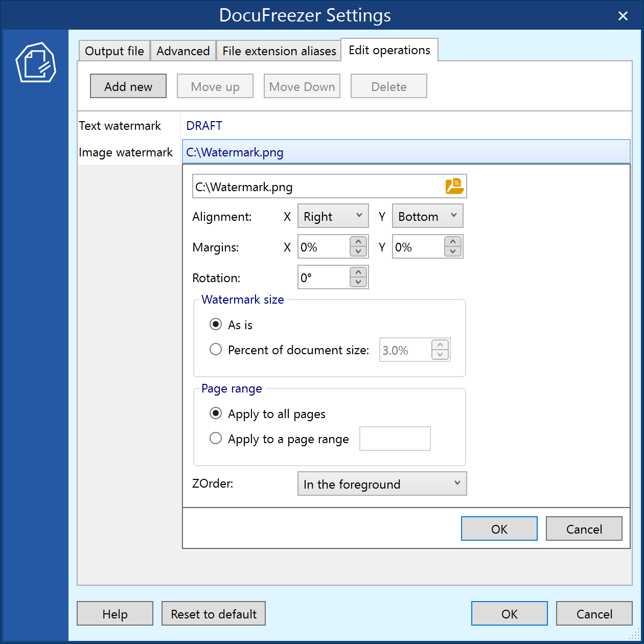Increase the Rotation angle
Image resolution: width=644 pixels, height=644 pixels.
358,272
